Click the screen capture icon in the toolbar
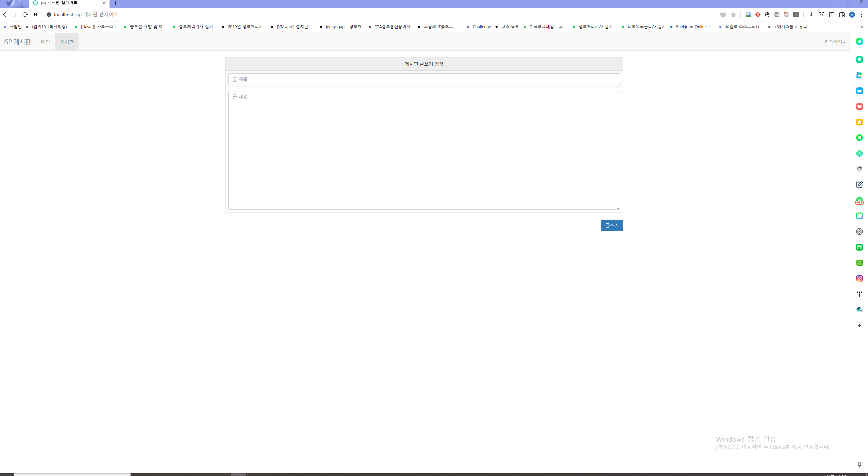This screenshot has height=476, width=868. point(822,15)
